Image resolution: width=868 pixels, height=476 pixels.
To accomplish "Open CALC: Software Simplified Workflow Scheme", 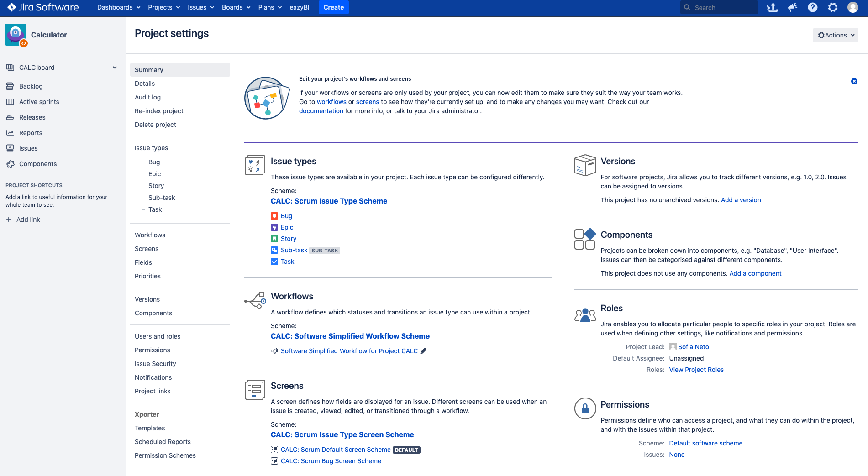I will pos(350,336).
